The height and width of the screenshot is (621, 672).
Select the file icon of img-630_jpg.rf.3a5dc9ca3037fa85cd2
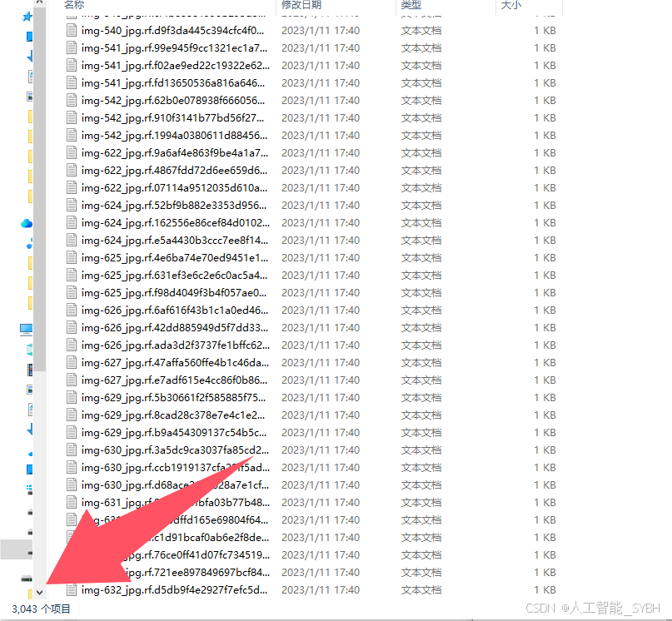click(x=72, y=450)
